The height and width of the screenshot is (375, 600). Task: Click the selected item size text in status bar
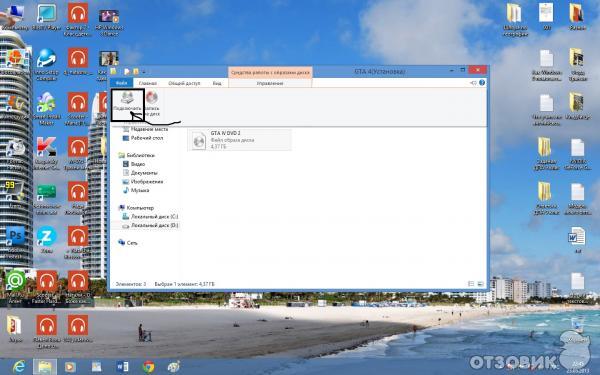[x=184, y=284]
